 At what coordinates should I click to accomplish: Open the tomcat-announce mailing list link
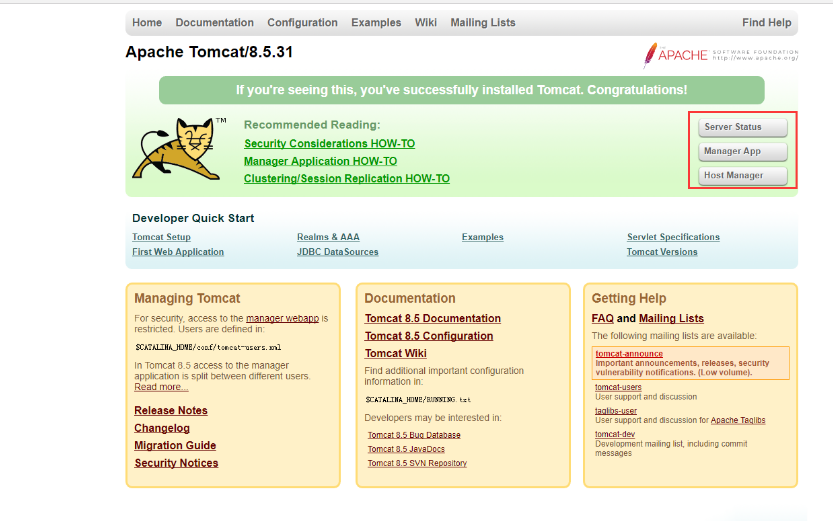point(629,354)
